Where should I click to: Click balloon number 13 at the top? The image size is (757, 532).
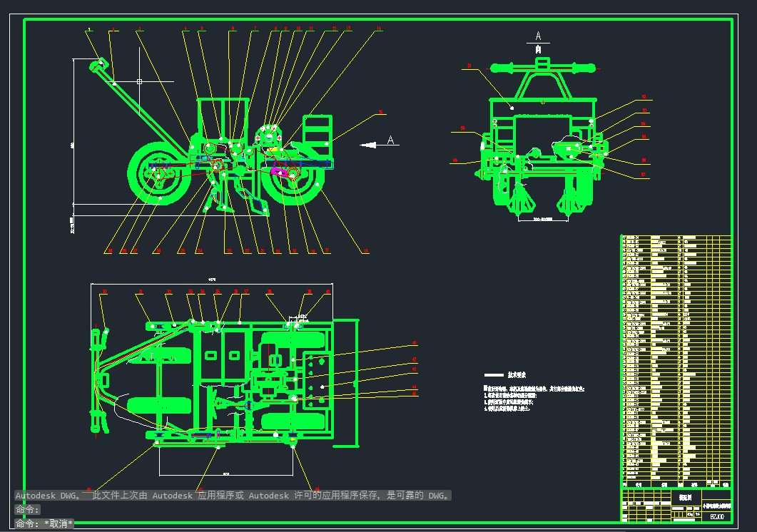(x=348, y=29)
